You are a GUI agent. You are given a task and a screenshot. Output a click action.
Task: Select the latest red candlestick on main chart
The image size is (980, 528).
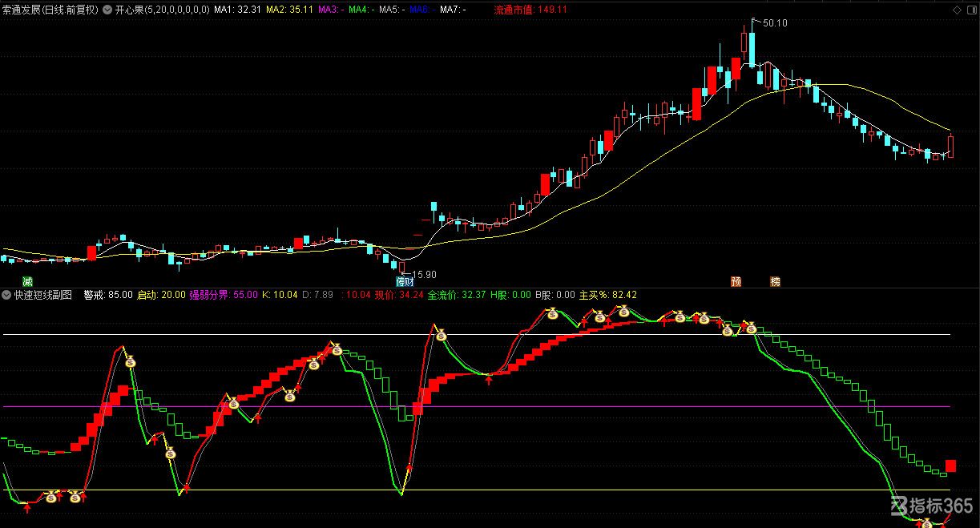pyautogui.click(x=950, y=146)
